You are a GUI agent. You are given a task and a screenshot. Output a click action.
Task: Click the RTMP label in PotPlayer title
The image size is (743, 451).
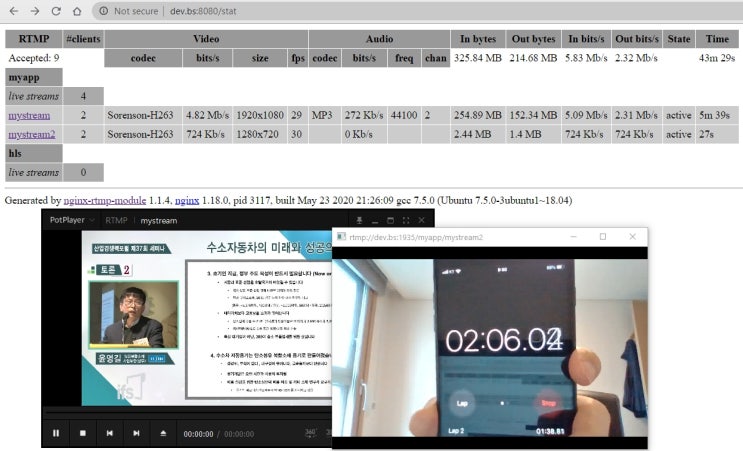116,220
